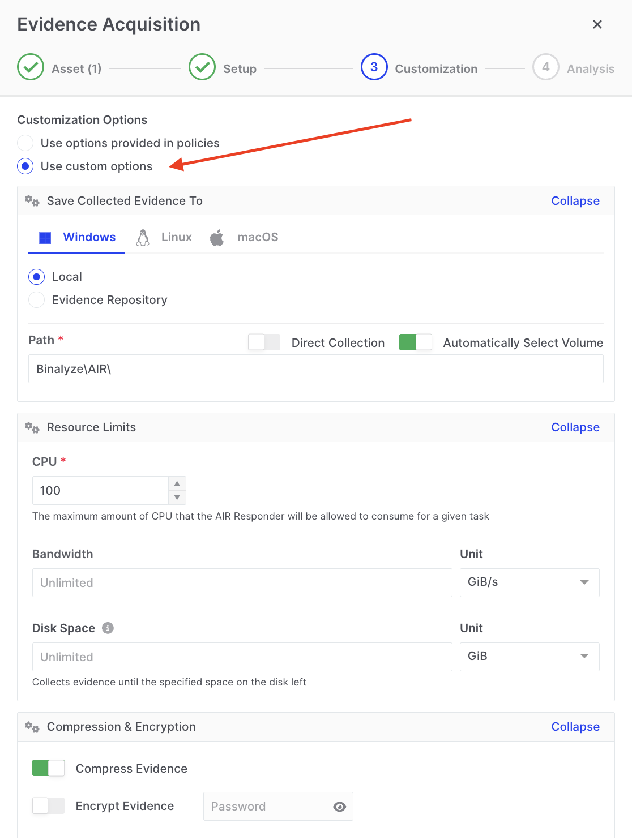This screenshot has width=632, height=840.
Task: Open the Disk Space unit GiB dropdown
Action: tap(529, 657)
